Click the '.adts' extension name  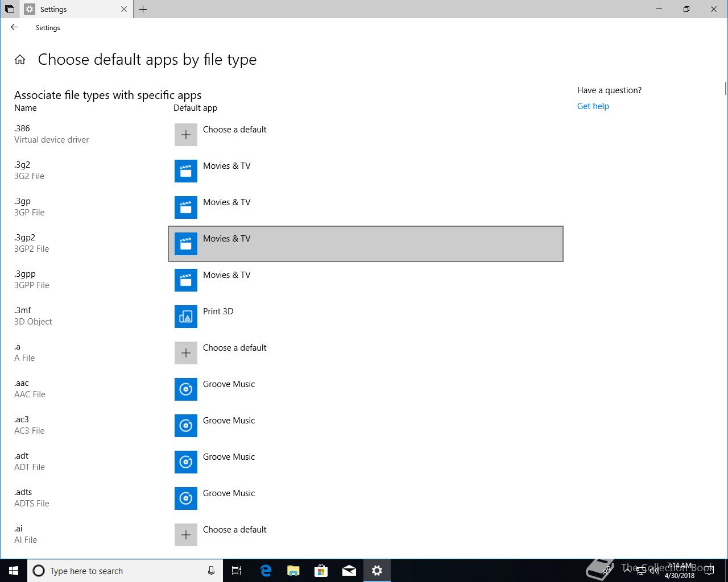tap(23, 492)
